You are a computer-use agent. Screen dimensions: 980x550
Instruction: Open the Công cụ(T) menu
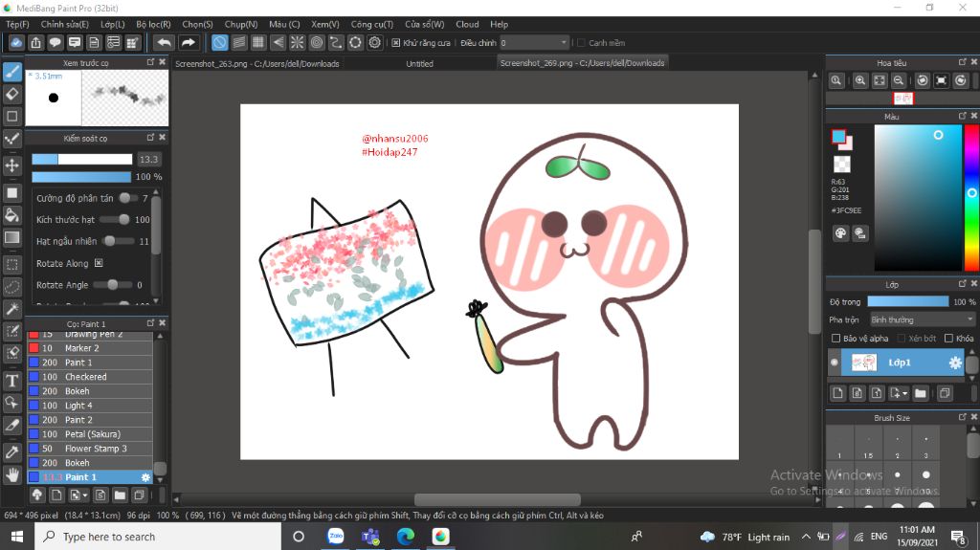click(x=372, y=24)
